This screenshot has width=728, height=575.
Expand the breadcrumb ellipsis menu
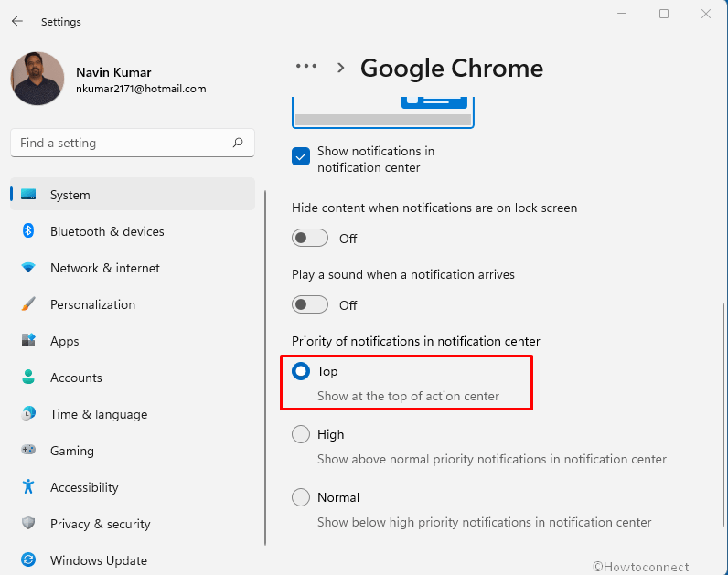pos(306,67)
